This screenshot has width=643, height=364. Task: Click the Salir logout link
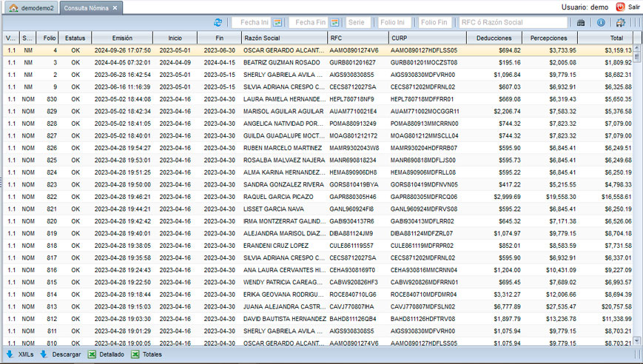pos(633,7)
